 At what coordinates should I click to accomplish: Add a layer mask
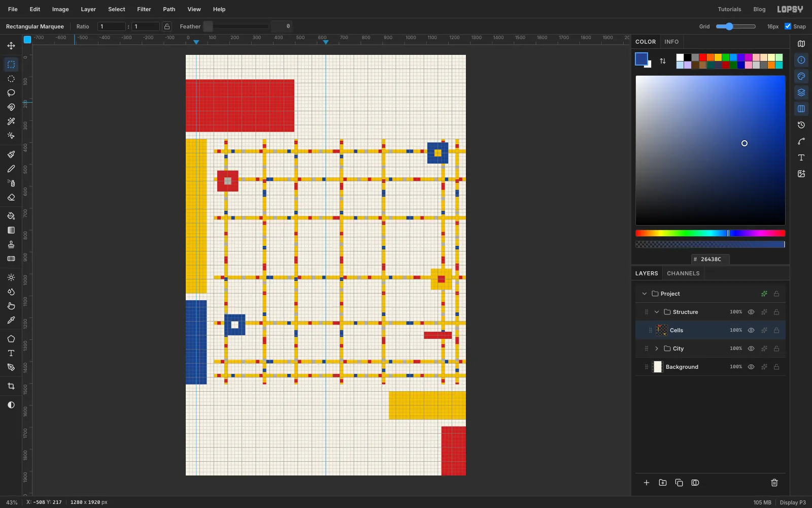click(x=695, y=483)
